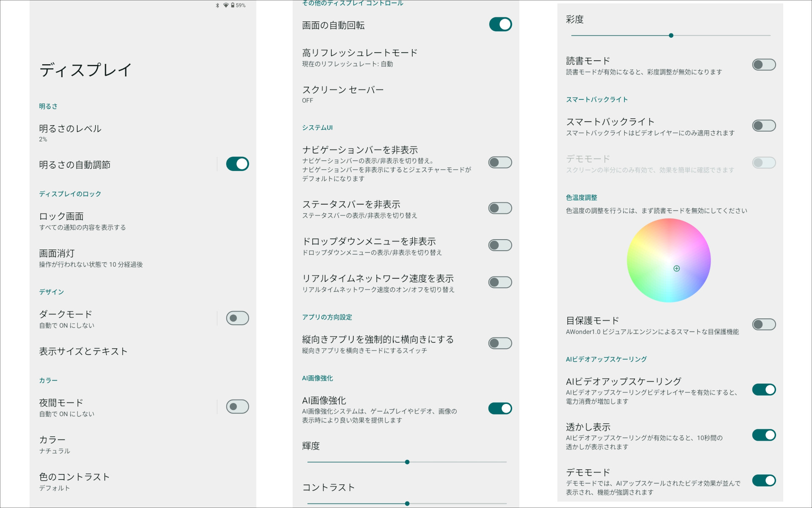
Task: Turn on スマートバックライト
Action: [x=764, y=125]
